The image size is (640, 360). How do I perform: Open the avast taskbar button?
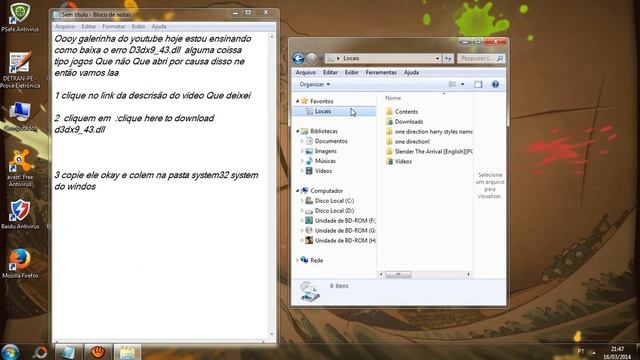click(x=98, y=352)
